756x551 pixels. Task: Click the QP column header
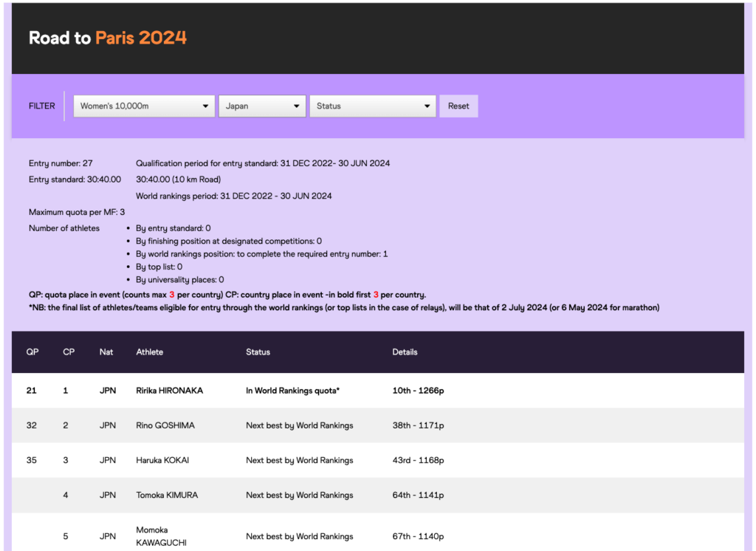click(32, 352)
